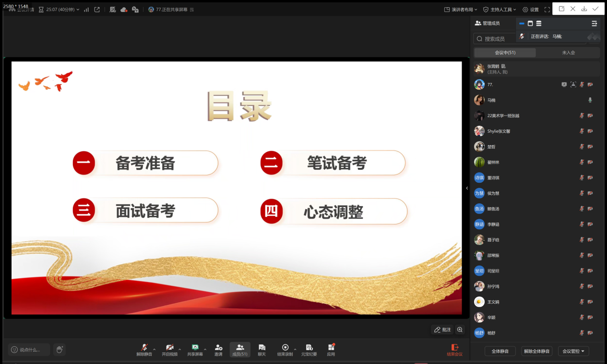Expand the 主持人工具 host tools dropdown

tap(500, 10)
